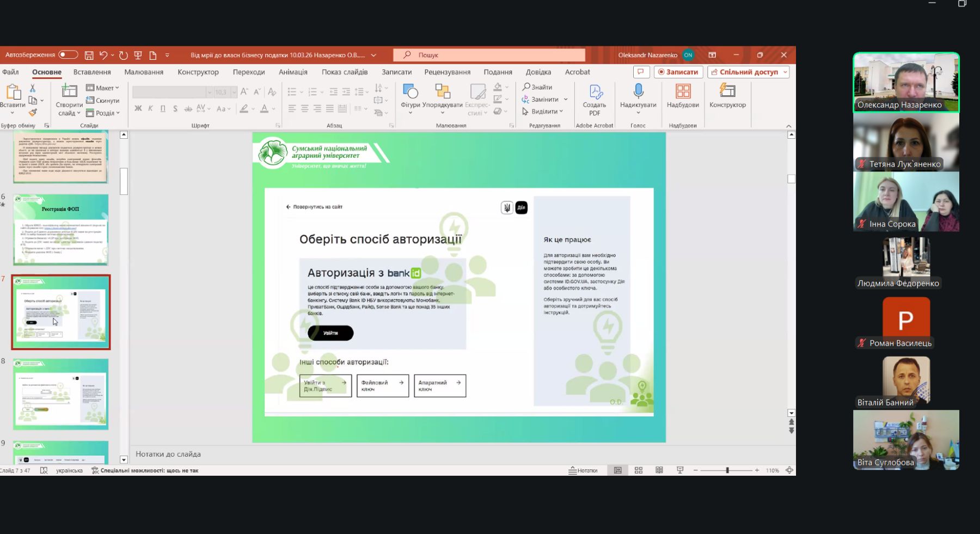Toggle bold Ж formatting

pos(138,108)
